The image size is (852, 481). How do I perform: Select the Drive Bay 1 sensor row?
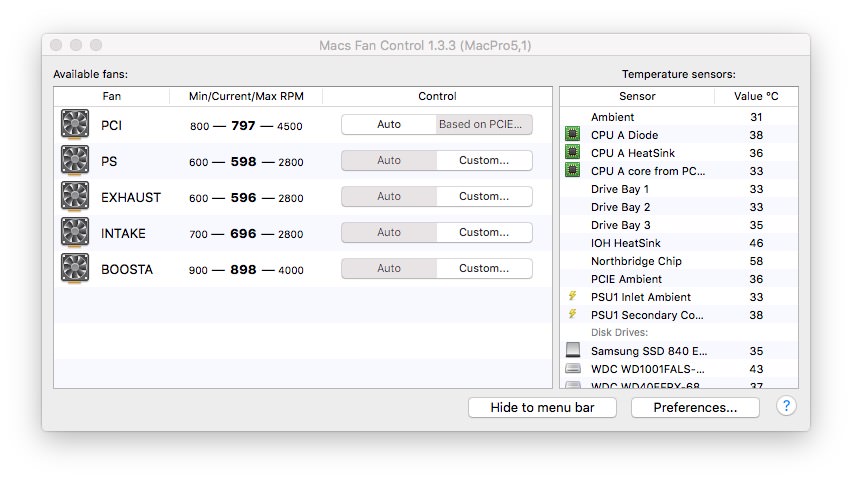click(x=679, y=189)
